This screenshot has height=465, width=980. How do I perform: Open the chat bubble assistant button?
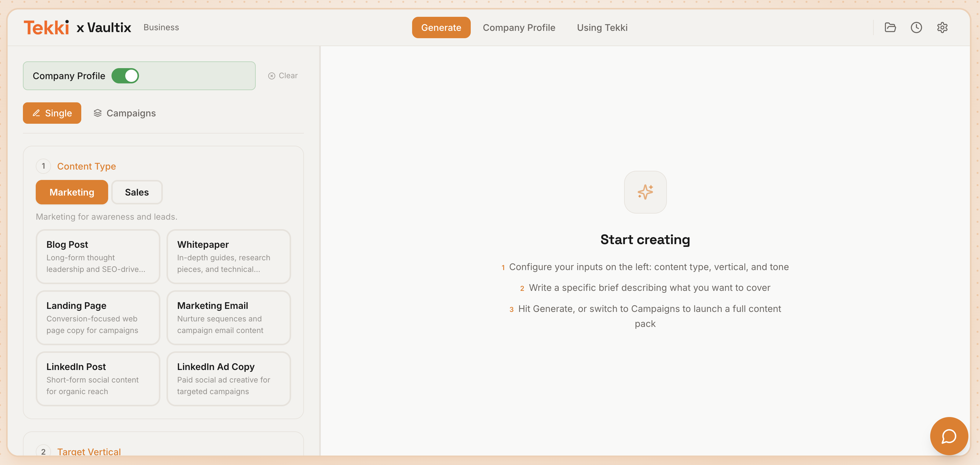click(949, 436)
